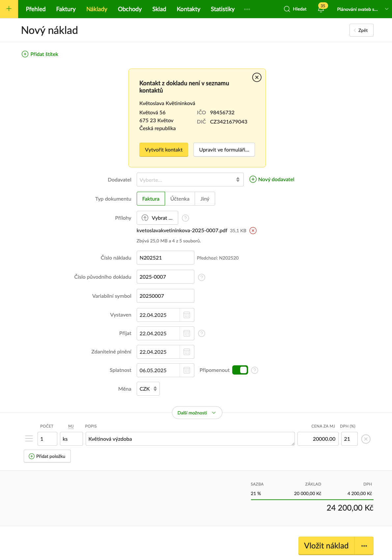Click the yellow plus icon in the top bar
Screen dimensions: 392x560
(9, 9)
